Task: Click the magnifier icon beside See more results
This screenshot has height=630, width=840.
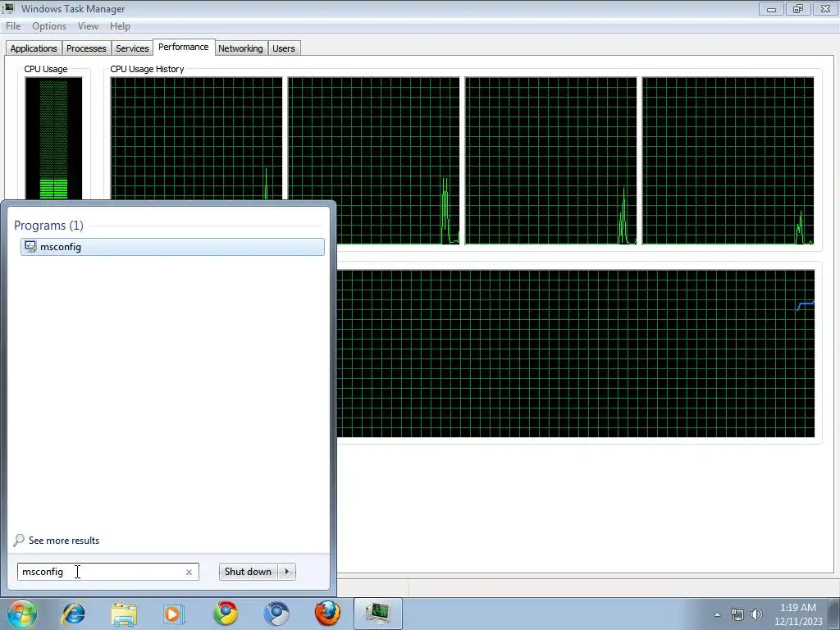Action: click(x=20, y=540)
